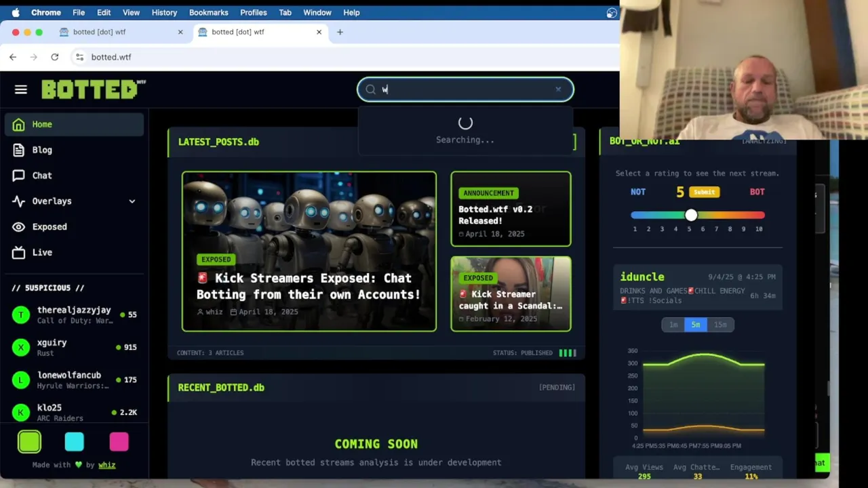Viewport: 868px width, 488px height.
Task: Open the Blog page
Action: [74, 150]
